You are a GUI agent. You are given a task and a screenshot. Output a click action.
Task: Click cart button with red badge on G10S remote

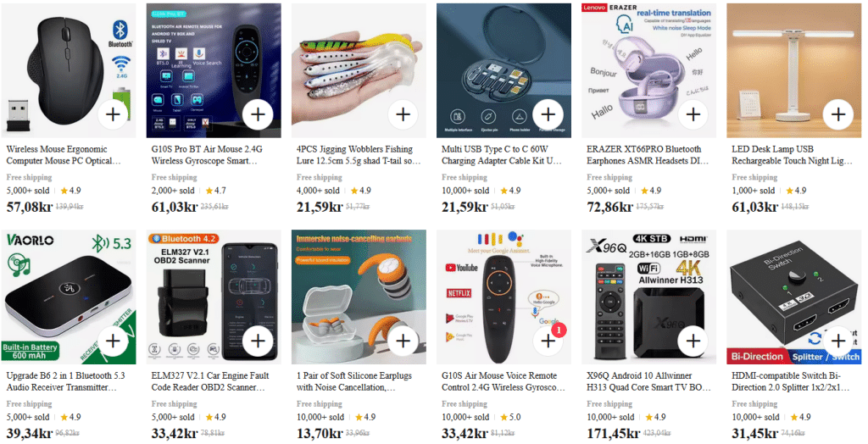[548, 341]
